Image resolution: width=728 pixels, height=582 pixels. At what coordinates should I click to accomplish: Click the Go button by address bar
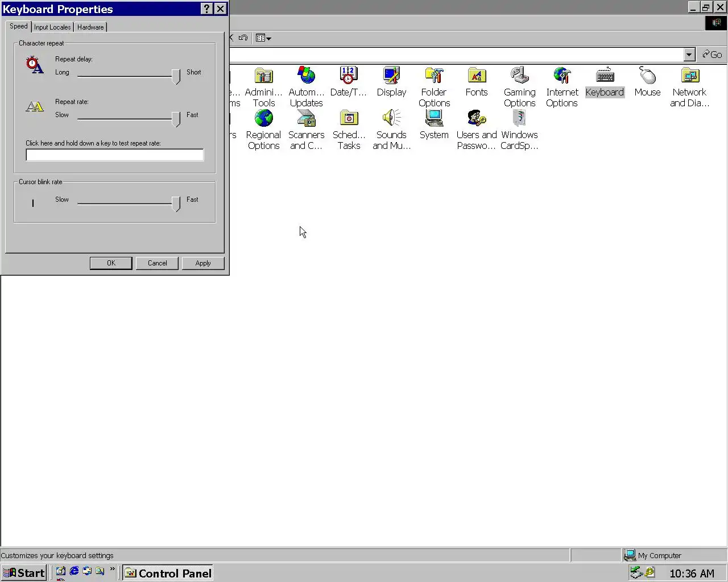(x=712, y=55)
